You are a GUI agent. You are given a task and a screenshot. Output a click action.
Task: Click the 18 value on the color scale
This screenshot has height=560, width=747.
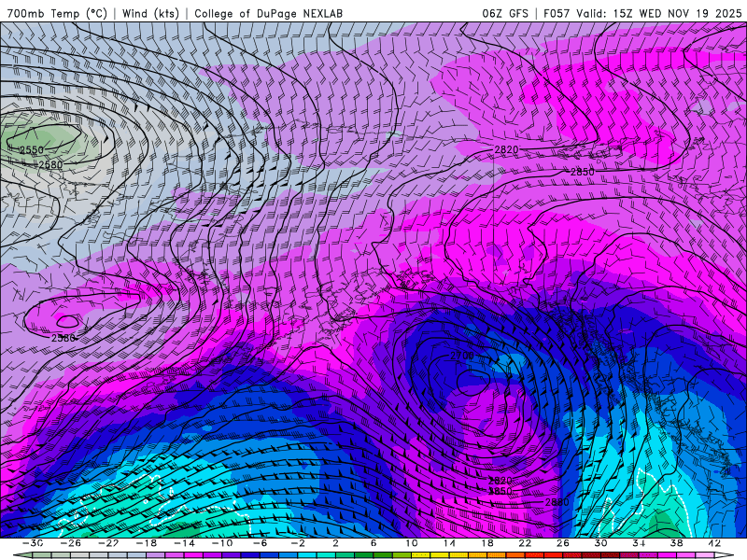(x=486, y=543)
